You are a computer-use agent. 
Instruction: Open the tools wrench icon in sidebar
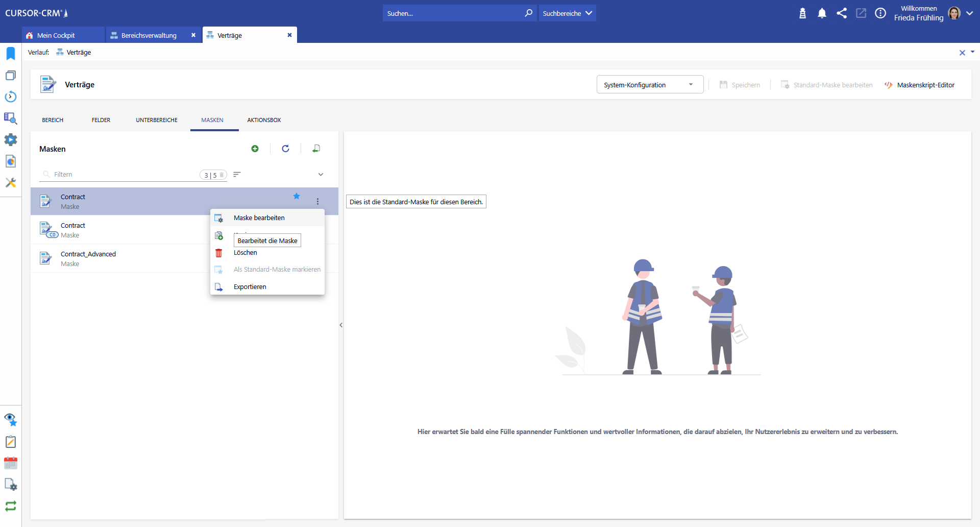11,183
